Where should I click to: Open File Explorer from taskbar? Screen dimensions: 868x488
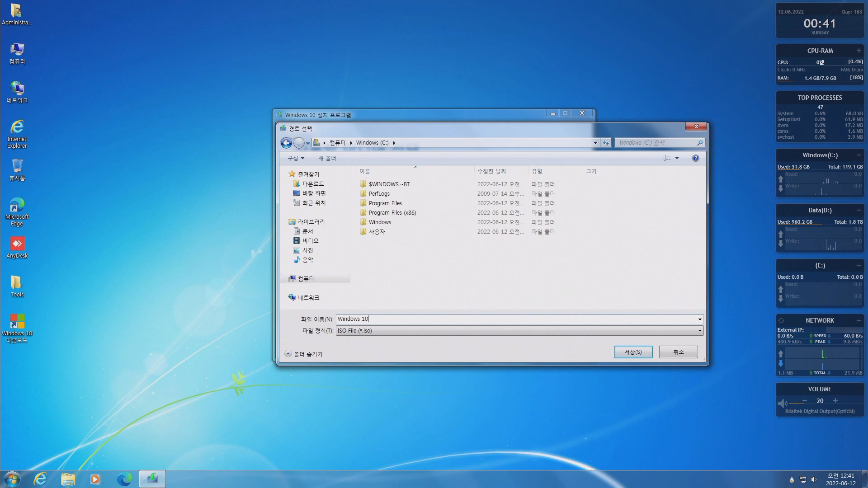point(68,479)
